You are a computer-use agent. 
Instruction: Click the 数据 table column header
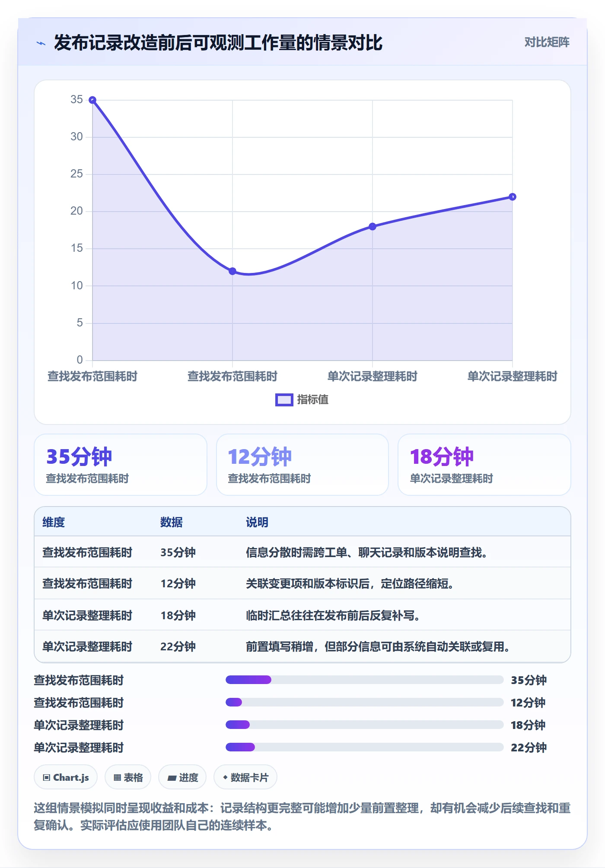[172, 522]
